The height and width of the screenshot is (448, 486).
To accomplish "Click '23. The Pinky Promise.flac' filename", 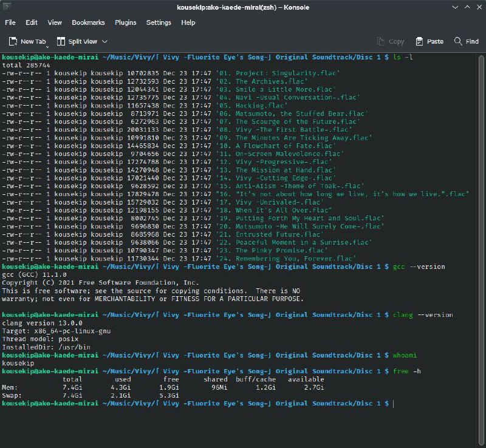I will coord(272,251).
